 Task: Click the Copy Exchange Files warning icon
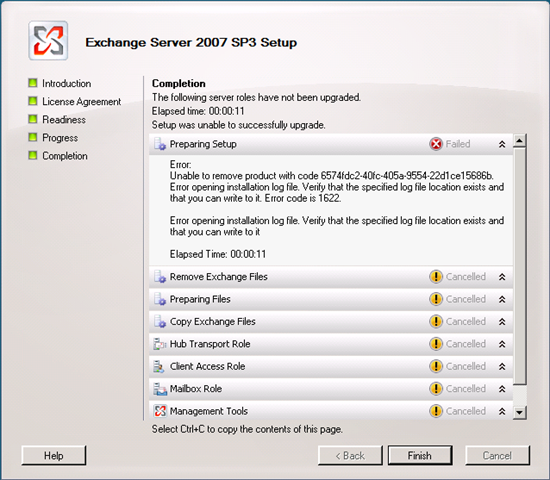pos(436,321)
